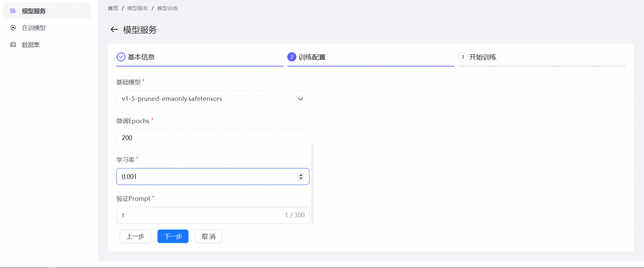This screenshot has height=268, width=644.
Task: Click the 模型训练 breadcrumb text
Action: [x=167, y=8]
